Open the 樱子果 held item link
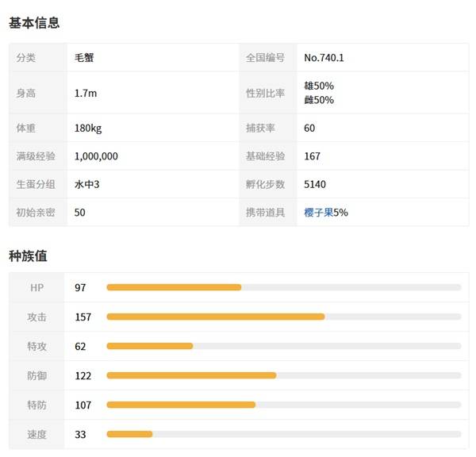Screen dimensions: 476x457 (318, 213)
